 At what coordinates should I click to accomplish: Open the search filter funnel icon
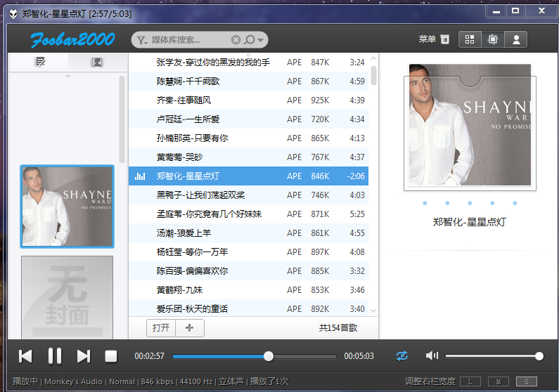point(142,40)
